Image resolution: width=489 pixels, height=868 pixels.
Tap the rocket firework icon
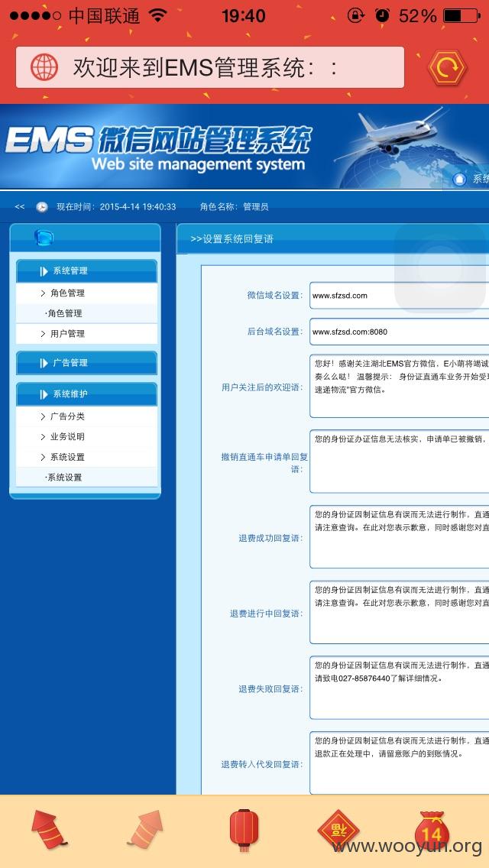(145, 830)
